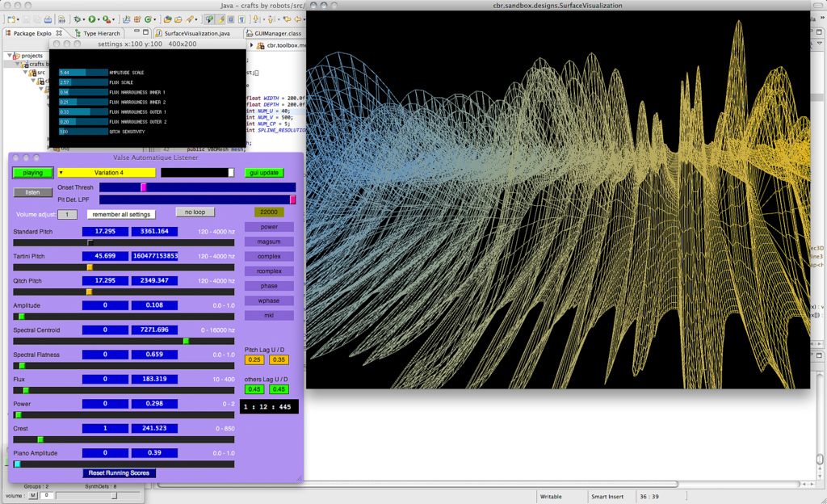Close the Package Explorer tab with its X icon
This screenshot has width=827, height=504.
pyautogui.click(x=59, y=33)
